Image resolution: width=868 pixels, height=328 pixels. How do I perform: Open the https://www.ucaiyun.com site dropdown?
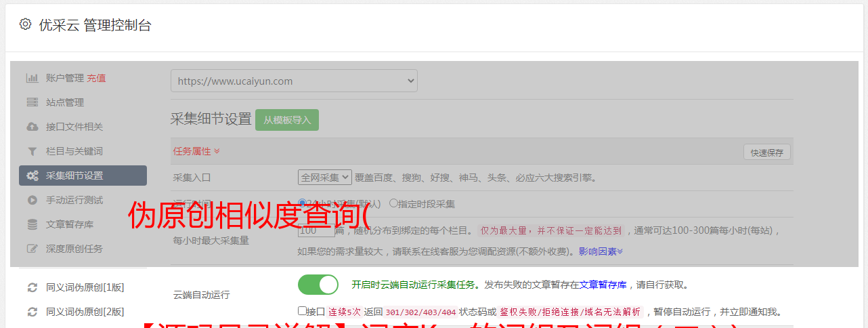click(x=294, y=81)
